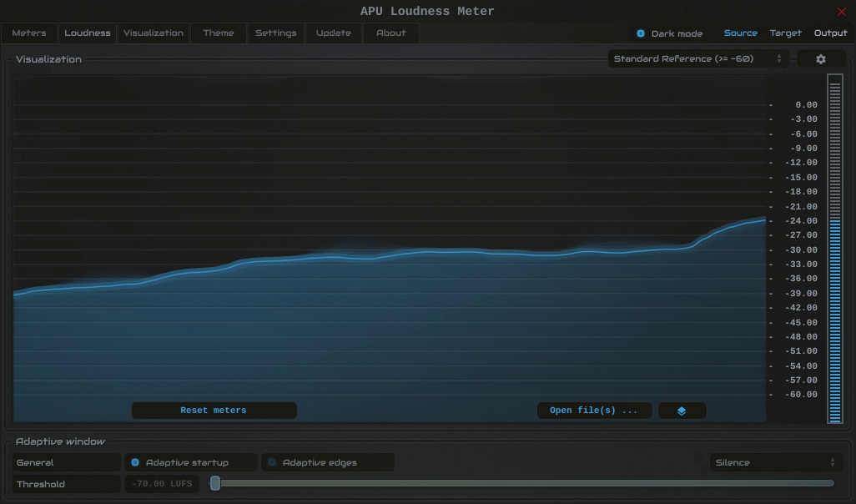The width and height of the screenshot is (856, 504).
Task: Open the Settings tab
Action: point(276,33)
